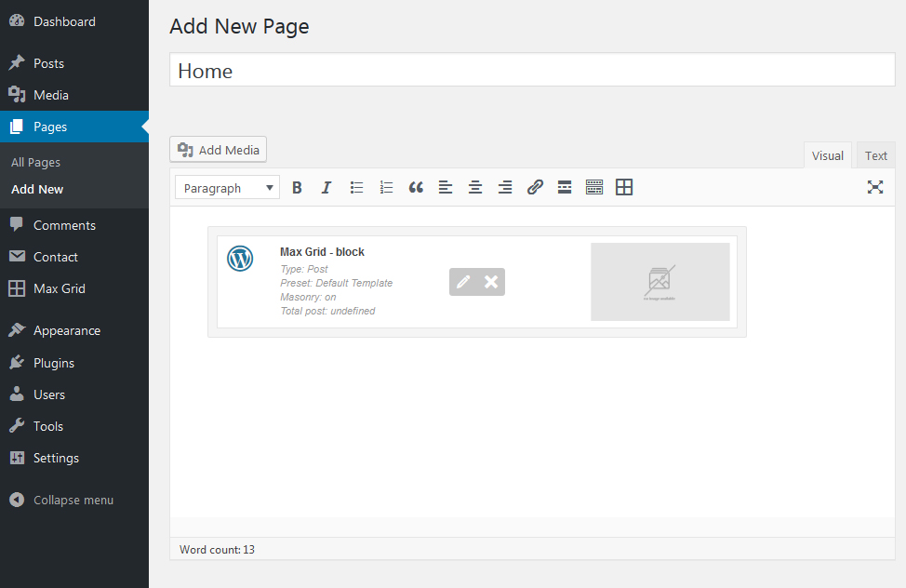Viewport: 906px width, 588px height.
Task: Go to All Pages submenu
Action: pyautogui.click(x=36, y=163)
